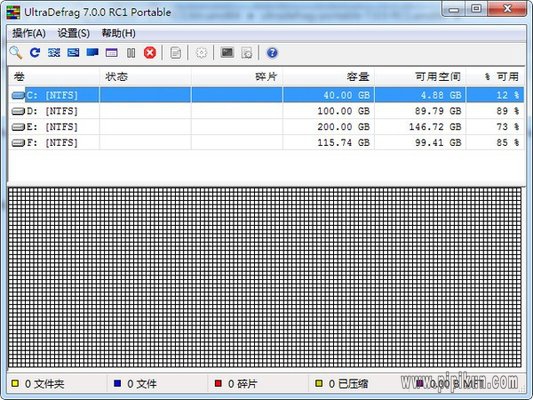Click the Full Optimization toolbar icon
Image resolution: width=533 pixels, height=400 pixels.
92,52
